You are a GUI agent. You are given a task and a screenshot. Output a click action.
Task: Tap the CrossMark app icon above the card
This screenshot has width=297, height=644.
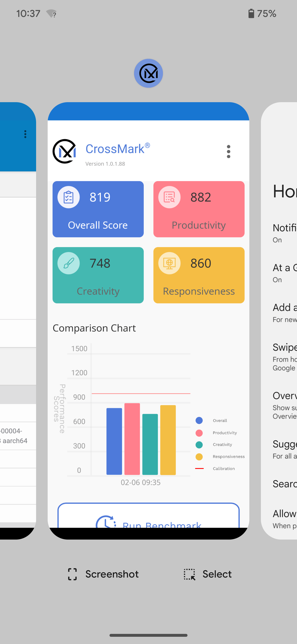pos(148,73)
